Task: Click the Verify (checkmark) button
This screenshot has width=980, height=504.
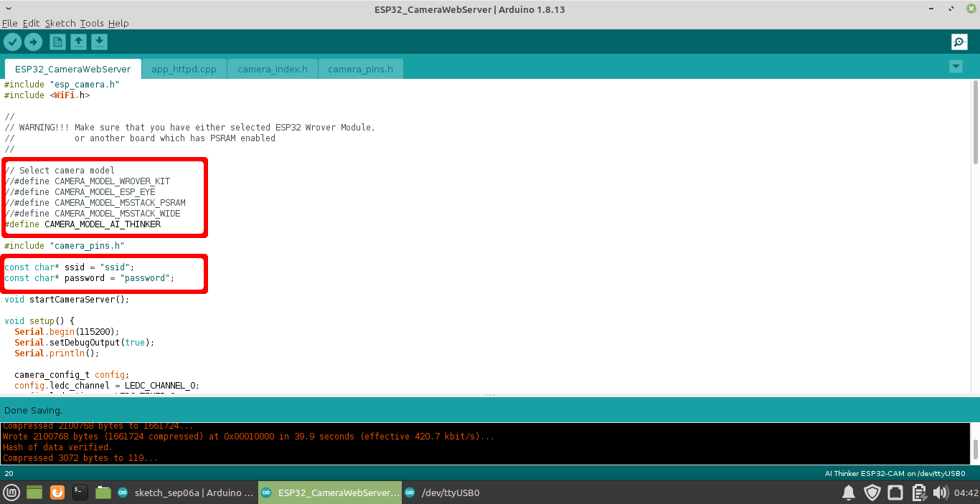Action: pyautogui.click(x=12, y=42)
